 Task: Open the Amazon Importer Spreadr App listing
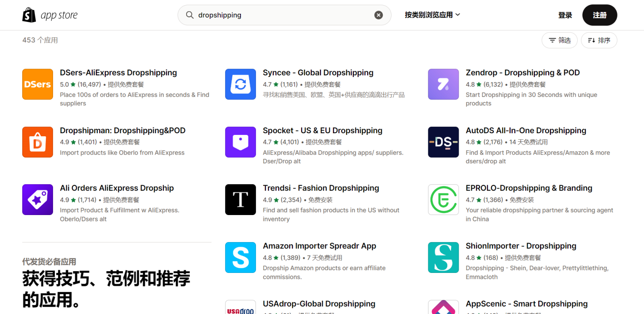[319, 245]
